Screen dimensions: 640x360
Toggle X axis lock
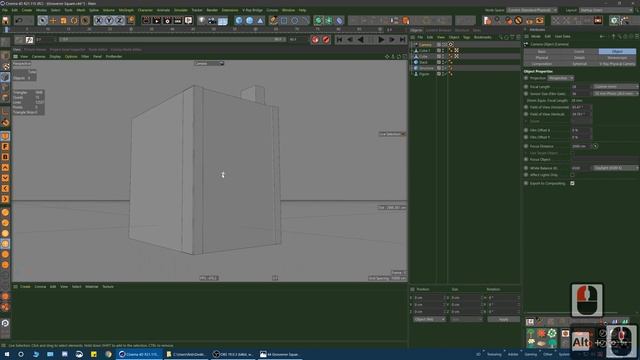coord(99,20)
